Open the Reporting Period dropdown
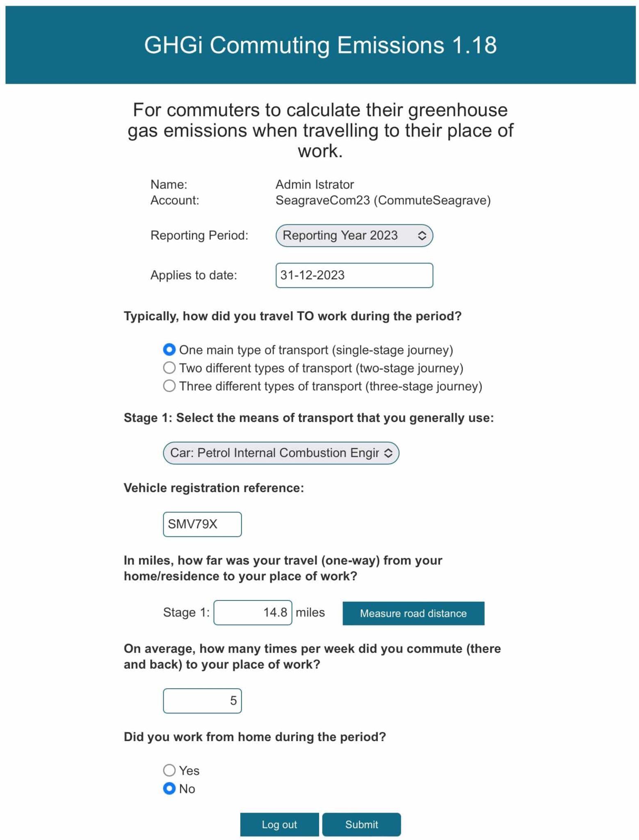 tap(354, 235)
